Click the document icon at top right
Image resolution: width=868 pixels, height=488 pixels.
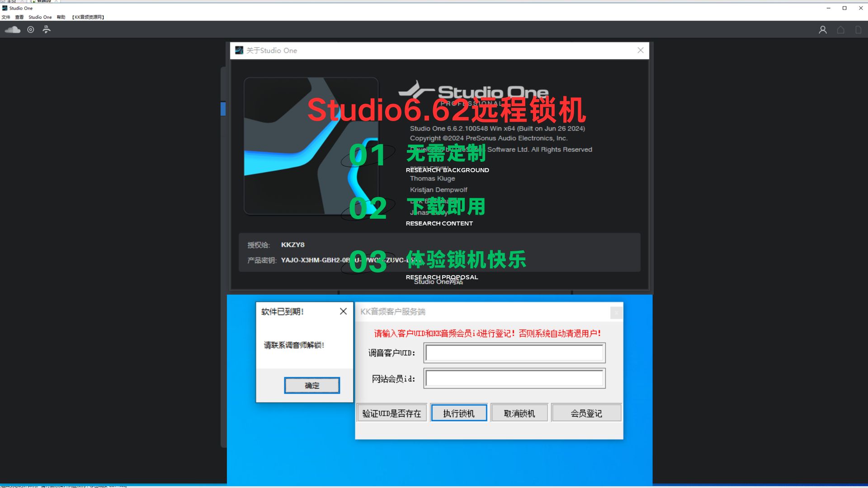tap(858, 30)
